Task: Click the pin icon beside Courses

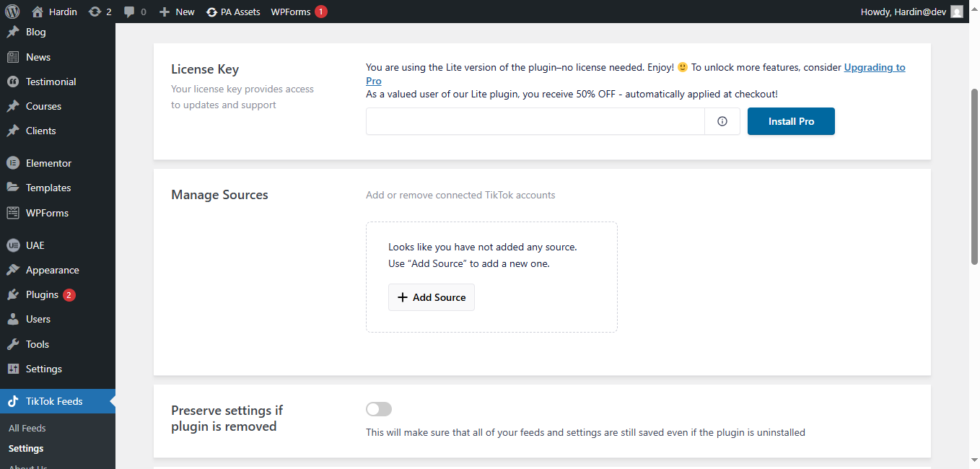Action: click(13, 106)
